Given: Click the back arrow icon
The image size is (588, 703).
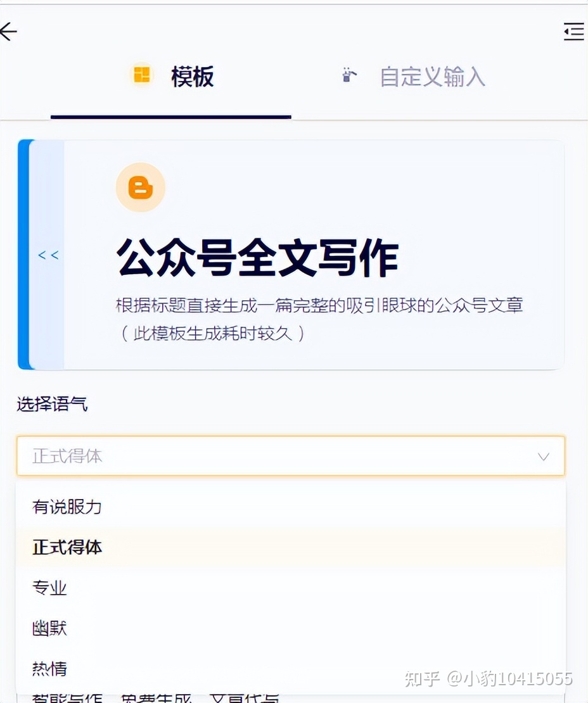Looking at the screenshot, I should tap(9, 32).
